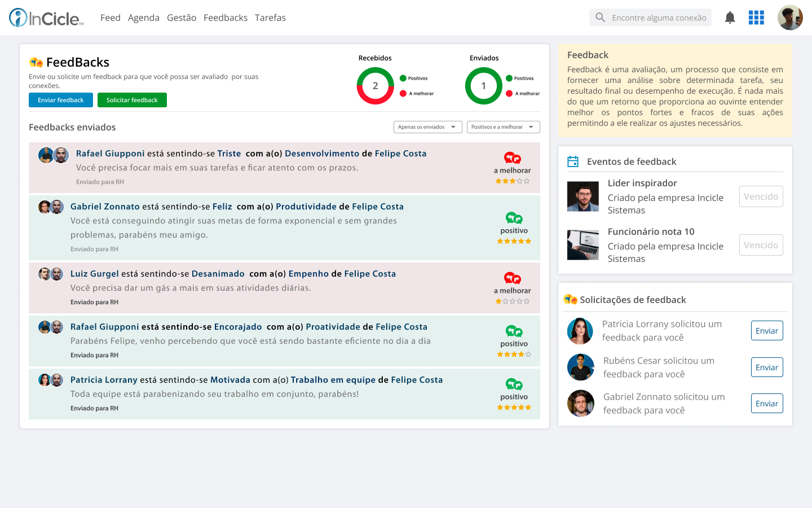Click the five-star rating on Feliz feedback
Image resolution: width=812 pixels, height=508 pixels.
[514, 241]
